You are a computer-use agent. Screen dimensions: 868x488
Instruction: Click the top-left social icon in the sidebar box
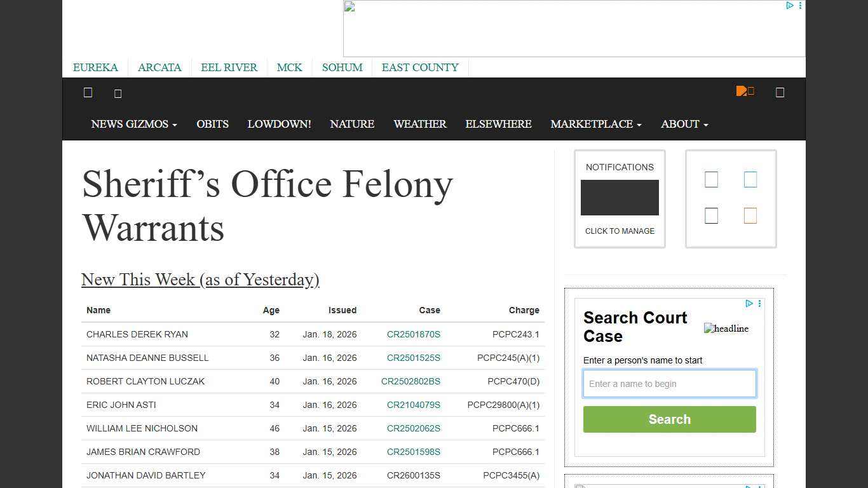click(711, 179)
